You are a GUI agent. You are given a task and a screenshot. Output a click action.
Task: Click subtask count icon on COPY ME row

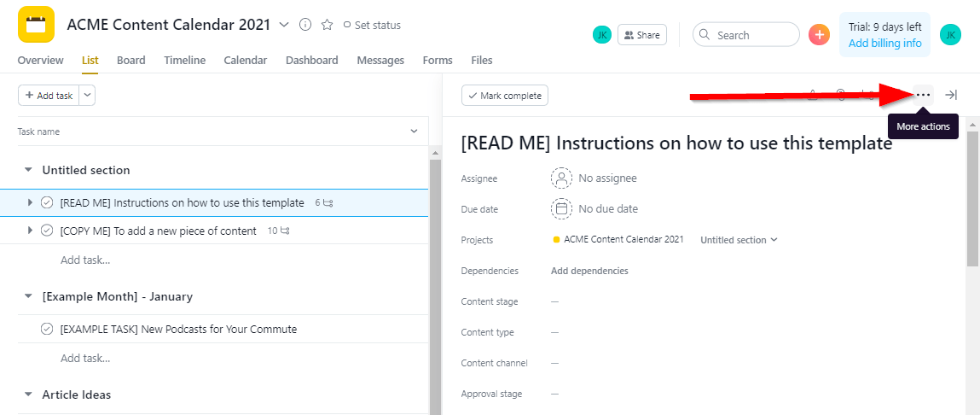pos(286,231)
